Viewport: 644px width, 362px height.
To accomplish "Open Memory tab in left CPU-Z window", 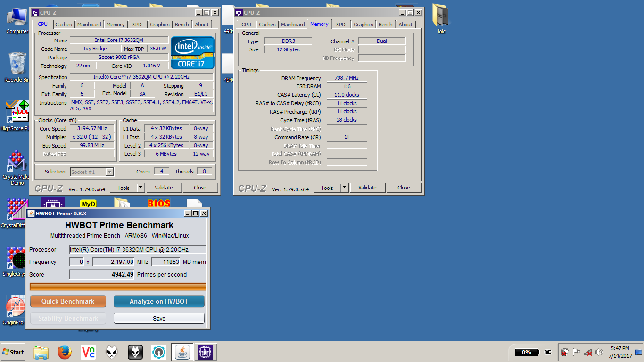I will coord(116,25).
